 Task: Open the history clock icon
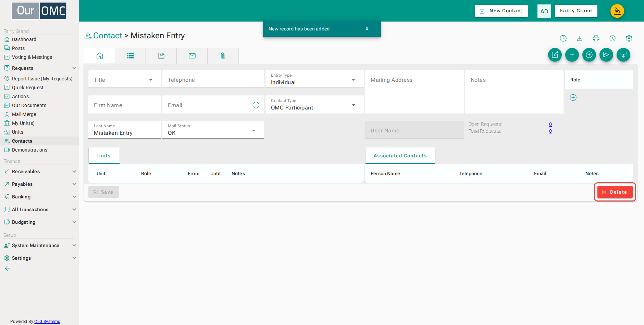[x=612, y=38]
